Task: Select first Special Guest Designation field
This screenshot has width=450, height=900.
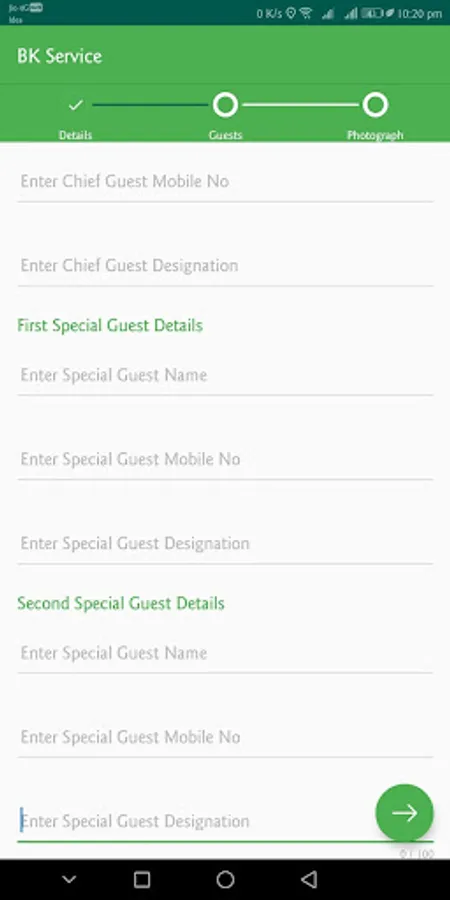Action: click(x=225, y=544)
